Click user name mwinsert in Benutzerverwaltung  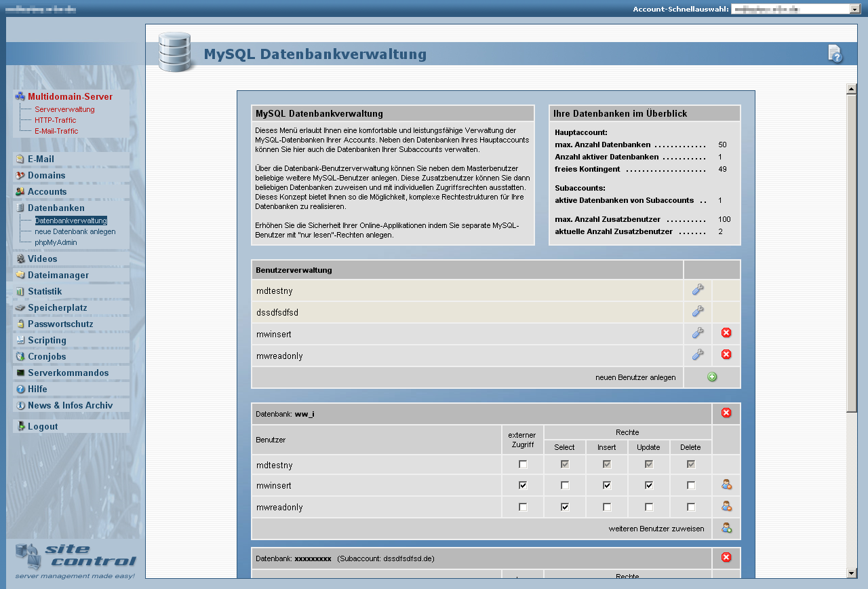pos(273,334)
